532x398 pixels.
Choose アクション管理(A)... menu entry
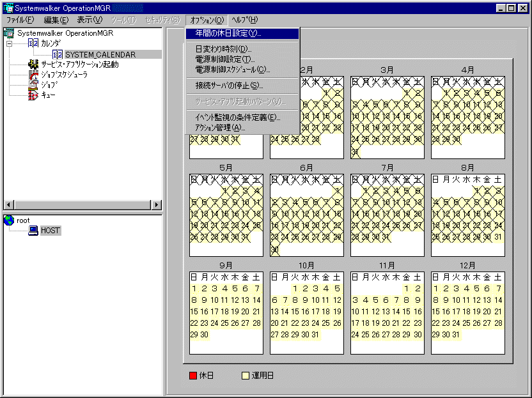pos(242,128)
